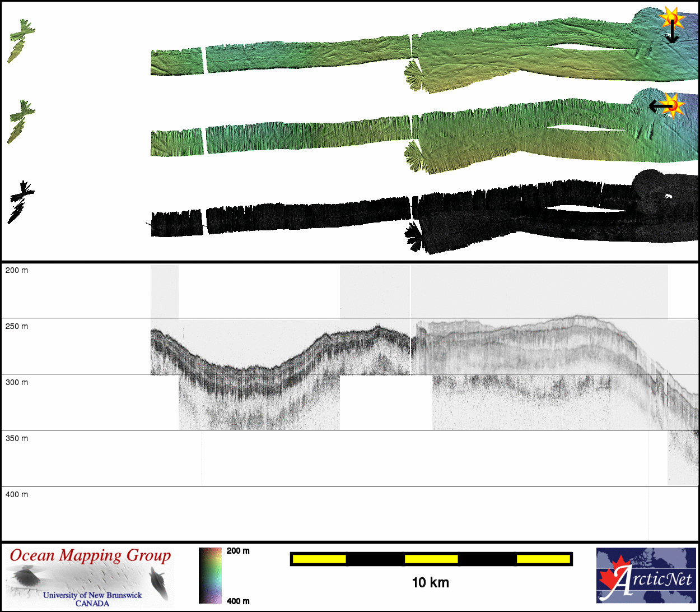The image size is (700, 612).
Task: Select the 350 m depth label
Action: pos(16,438)
